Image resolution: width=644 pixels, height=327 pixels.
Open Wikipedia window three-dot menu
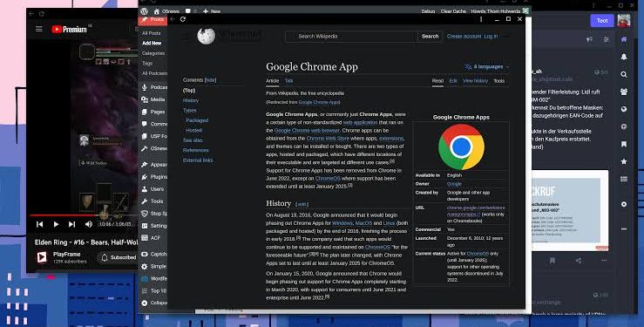click(481, 19)
